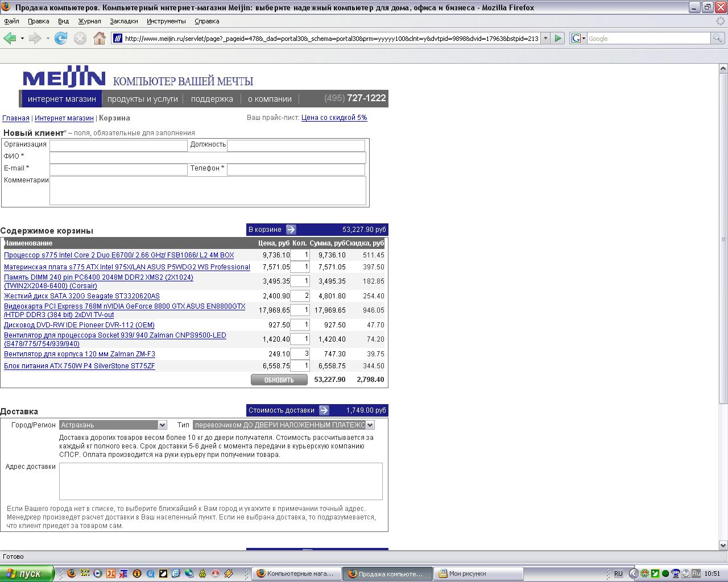
Task: Click the media player icon in quick launch
Action: tap(98, 573)
